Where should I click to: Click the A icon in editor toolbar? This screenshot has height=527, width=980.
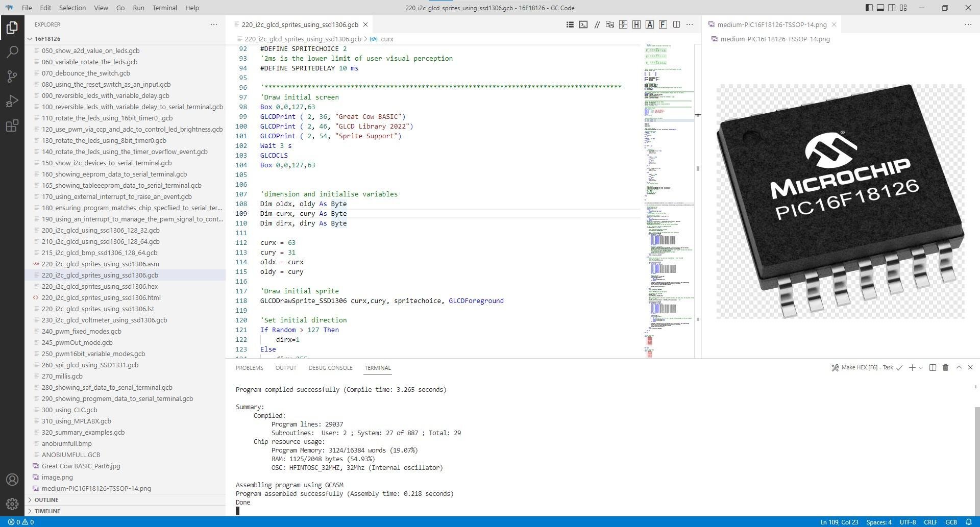click(x=650, y=24)
